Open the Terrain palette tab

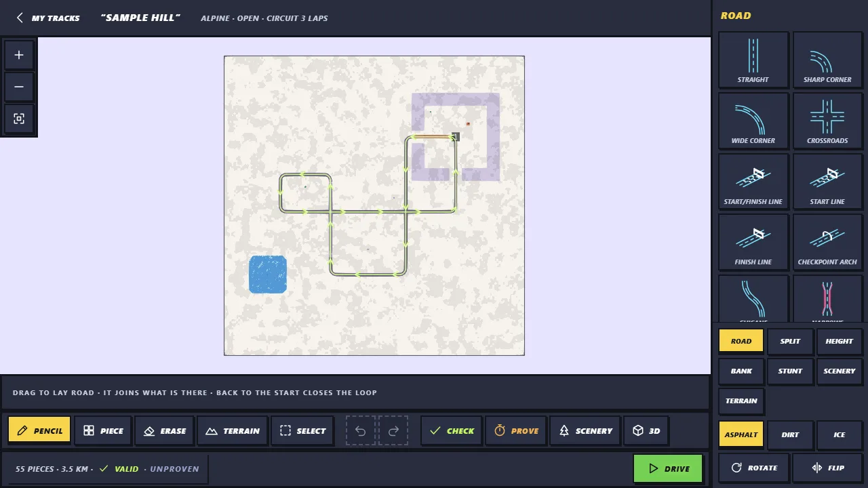[x=741, y=401]
